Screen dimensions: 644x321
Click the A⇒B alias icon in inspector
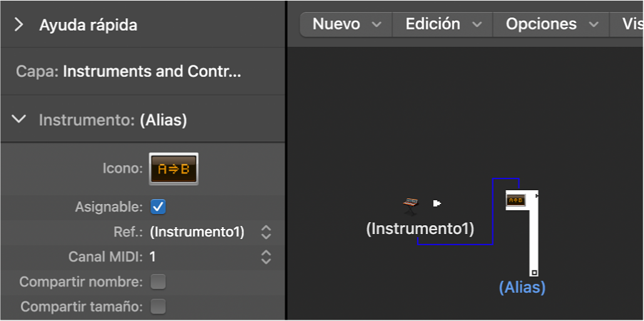pos(173,169)
